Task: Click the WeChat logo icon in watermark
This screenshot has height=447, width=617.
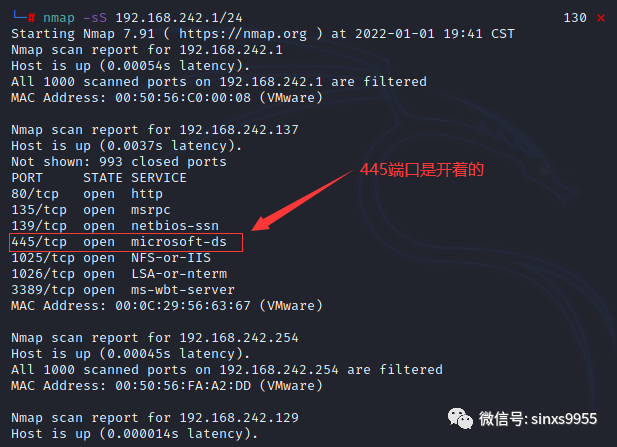Action: click(x=460, y=418)
